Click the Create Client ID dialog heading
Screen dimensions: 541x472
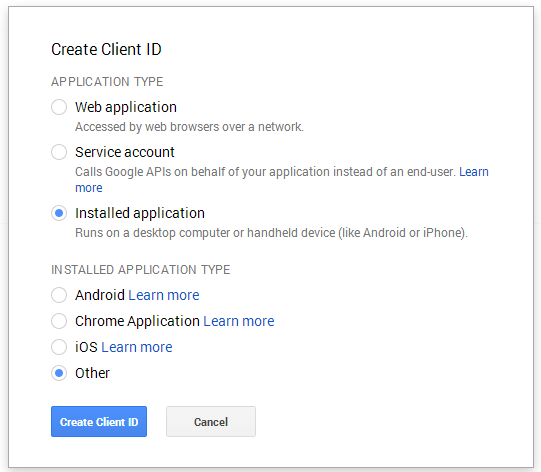[x=106, y=49]
